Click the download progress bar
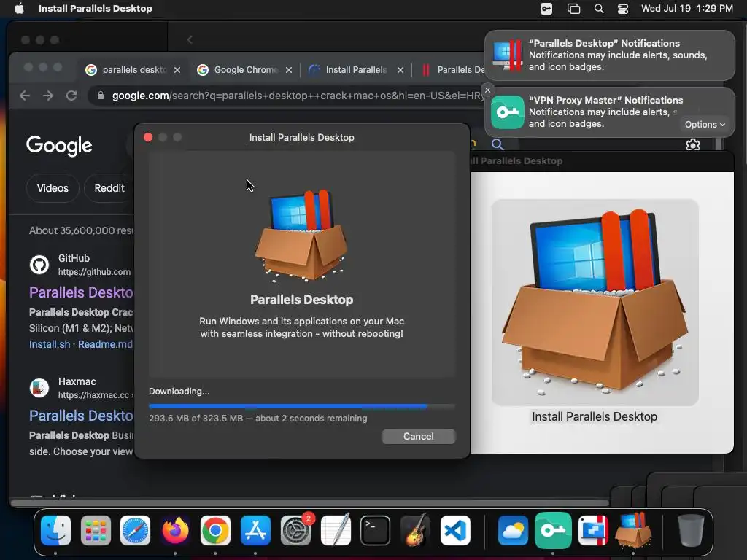The image size is (747, 560). pyautogui.click(x=301, y=407)
